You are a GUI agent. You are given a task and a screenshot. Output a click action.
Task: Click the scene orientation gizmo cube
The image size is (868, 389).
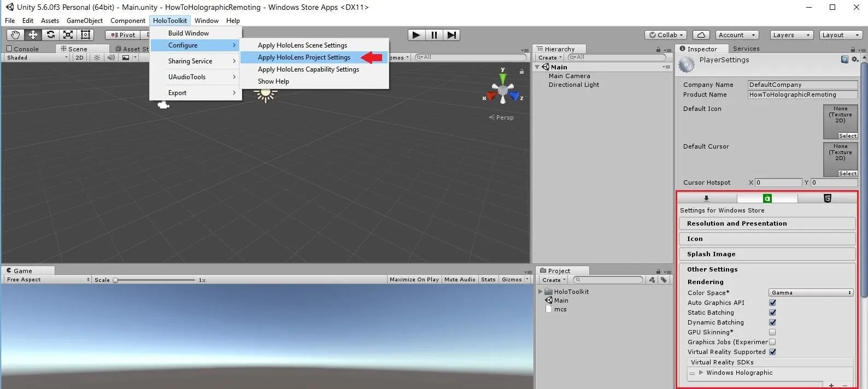pyautogui.click(x=502, y=89)
